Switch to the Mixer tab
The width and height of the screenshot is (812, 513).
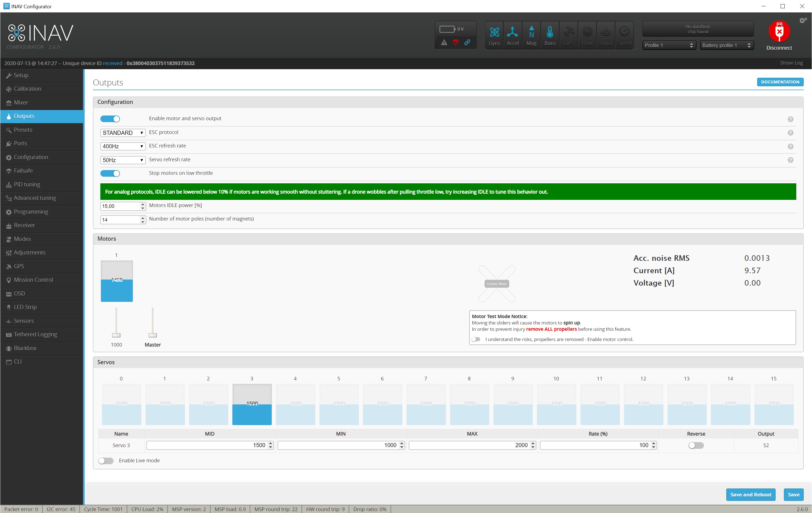[21, 103]
